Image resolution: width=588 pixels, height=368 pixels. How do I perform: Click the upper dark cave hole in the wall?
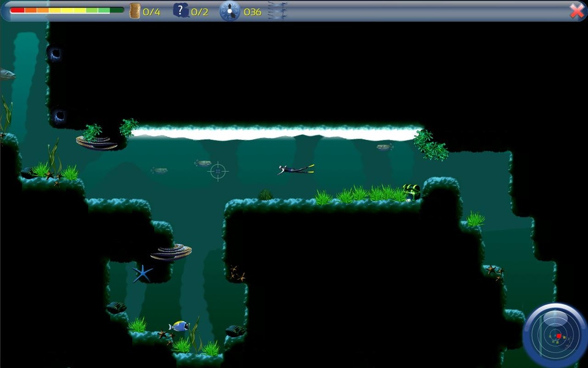55,54
